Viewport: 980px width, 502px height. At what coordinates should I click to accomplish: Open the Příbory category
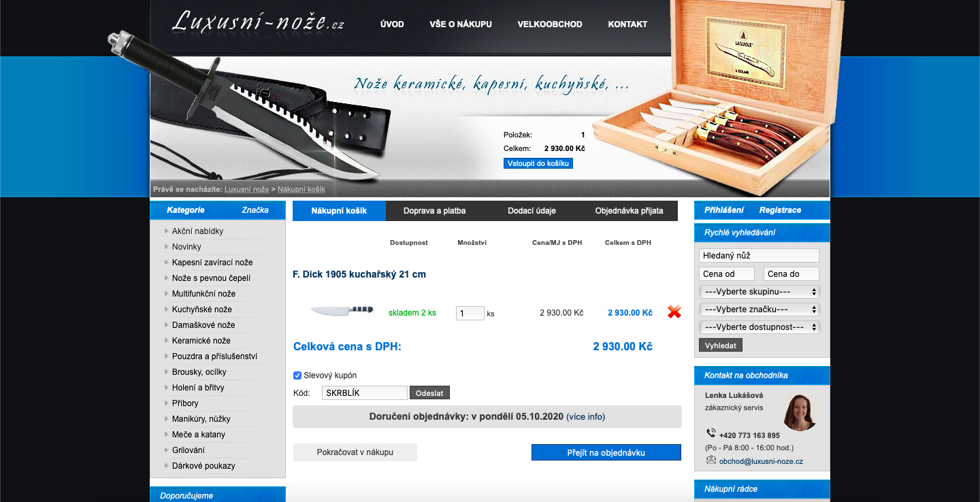185,403
